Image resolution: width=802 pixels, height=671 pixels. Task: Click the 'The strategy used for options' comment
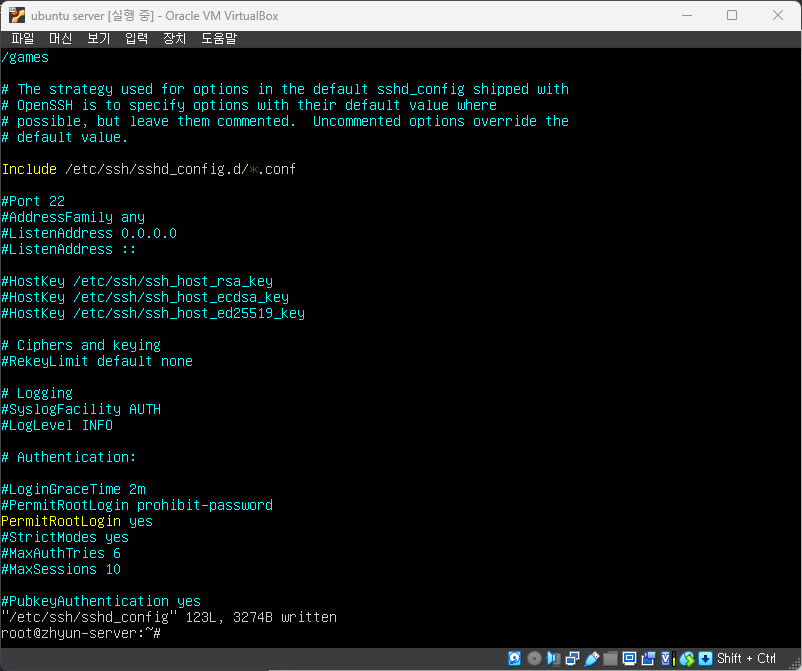point(285,90)
